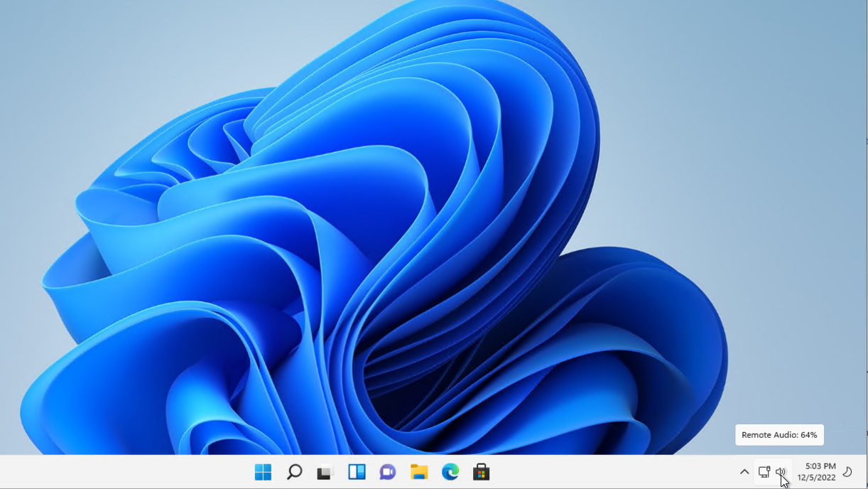Open the Microsoft Store app

click(x=482, y=472)
